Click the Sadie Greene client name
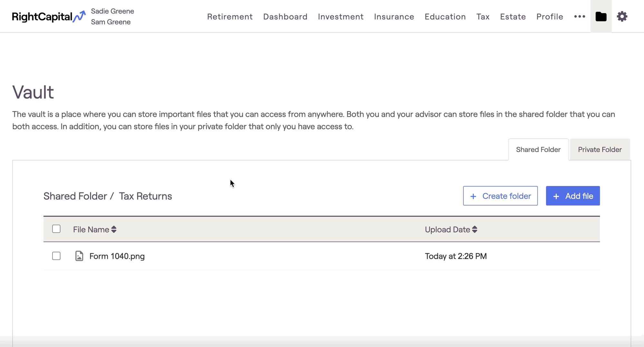644x347 pixels. coord(112,11)
